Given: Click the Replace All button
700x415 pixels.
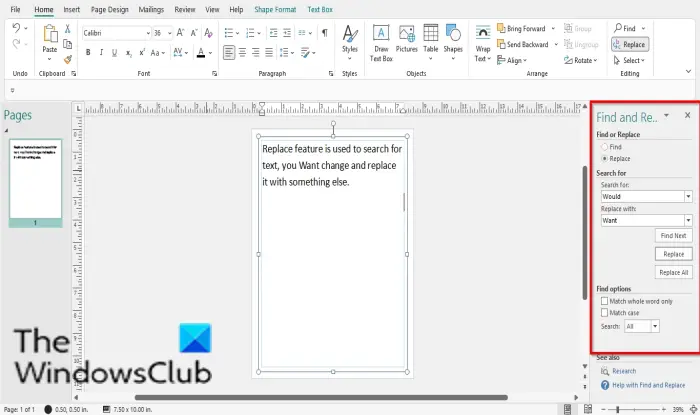Looking at the screenshot, I should [x=673, y=273].
